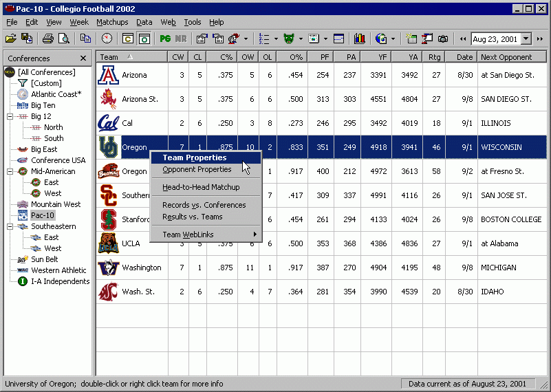Viewport: 551px width, 392px height.
Task: Open the Aug 23, 2001 date dropdown
Action: 526,39
